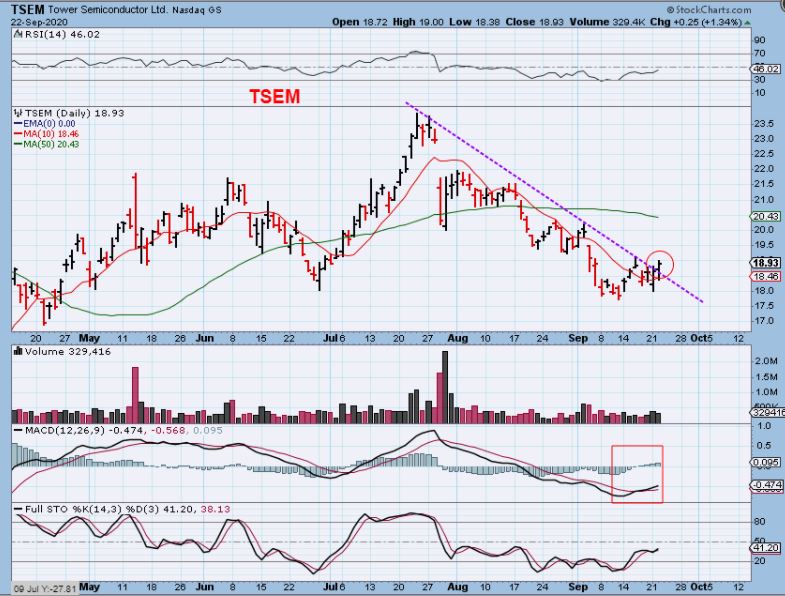Image resolution: width=785 pixels, height=596 pixels.
Task: Click the MA(10) 18.46 legend entry
Action: point(51,134)
